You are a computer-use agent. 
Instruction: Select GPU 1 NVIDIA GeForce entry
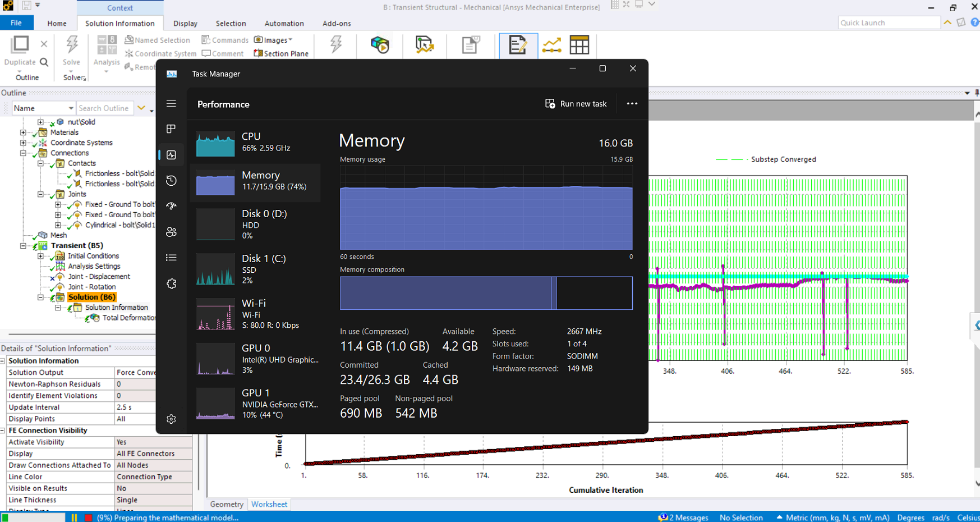[255, 404]
